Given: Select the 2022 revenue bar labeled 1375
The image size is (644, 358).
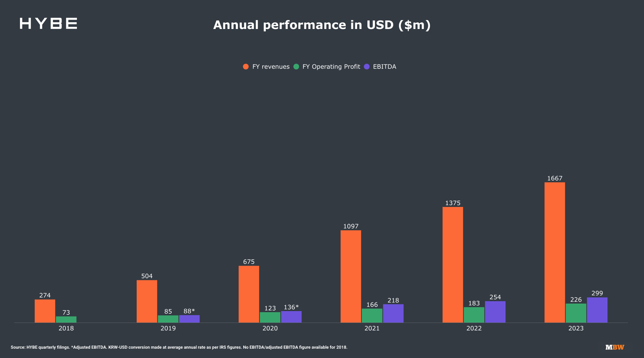Looking at the screenshot, I should click(453, 265).
